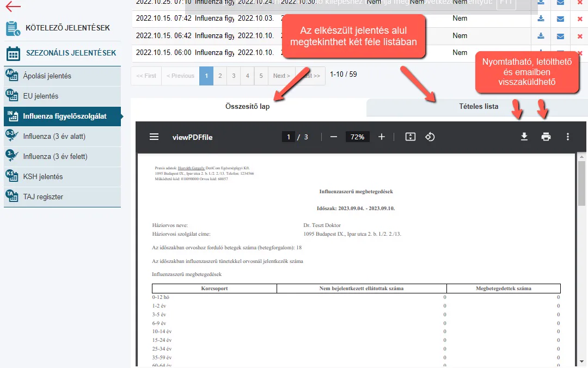Click the Next > pagination button

281,76
